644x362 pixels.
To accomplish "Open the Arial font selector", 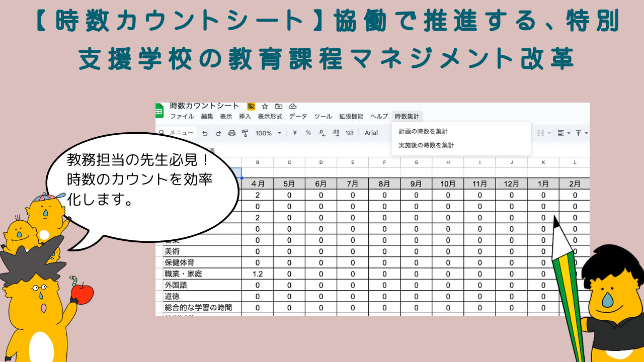I will coord(371,133).
